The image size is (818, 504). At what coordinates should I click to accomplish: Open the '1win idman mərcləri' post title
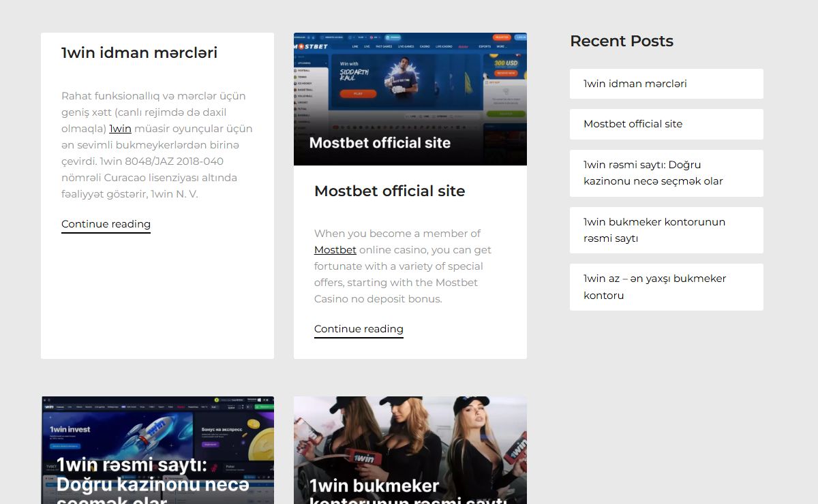pos(139,52)
